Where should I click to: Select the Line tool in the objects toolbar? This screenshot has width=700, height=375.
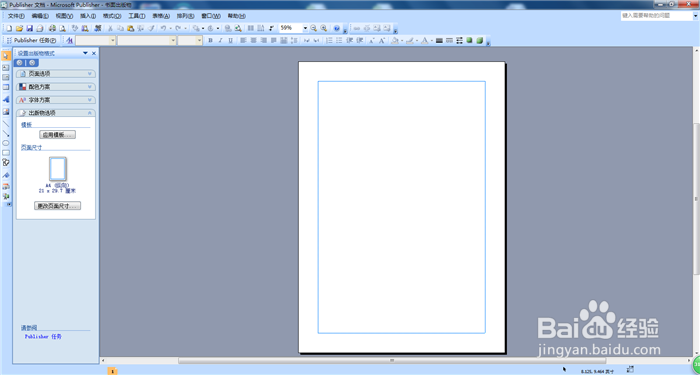point(6,123)
